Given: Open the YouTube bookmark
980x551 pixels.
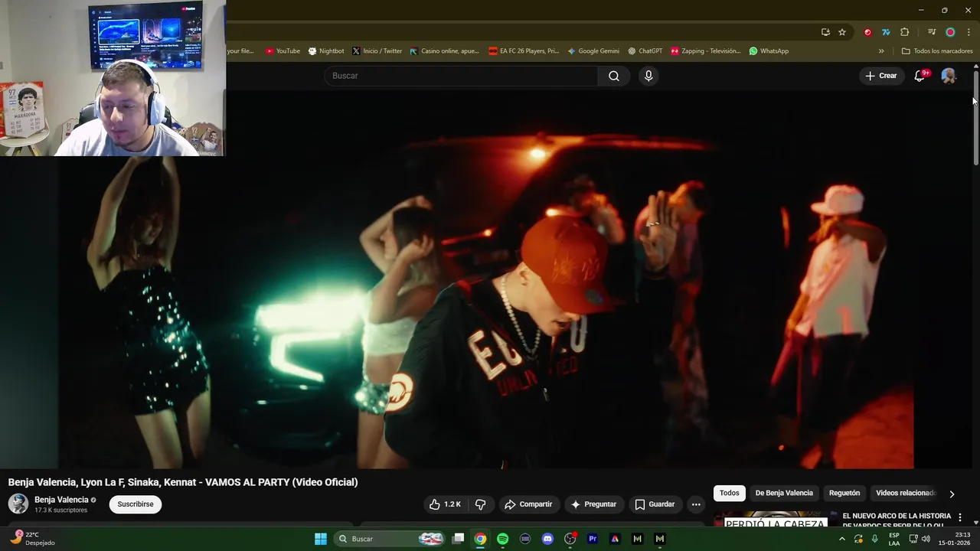Looking at the screenshot, I should point(283,51).
